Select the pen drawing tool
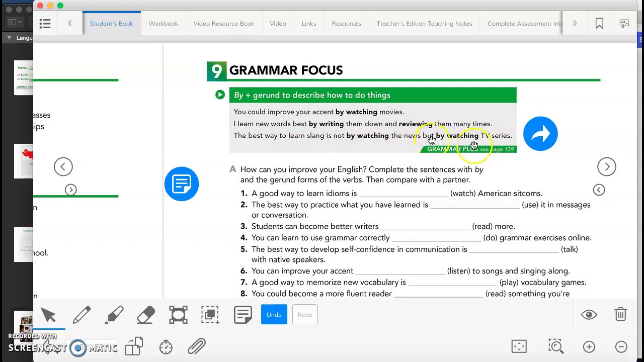 pyautogui.click(x=82, y=315)
